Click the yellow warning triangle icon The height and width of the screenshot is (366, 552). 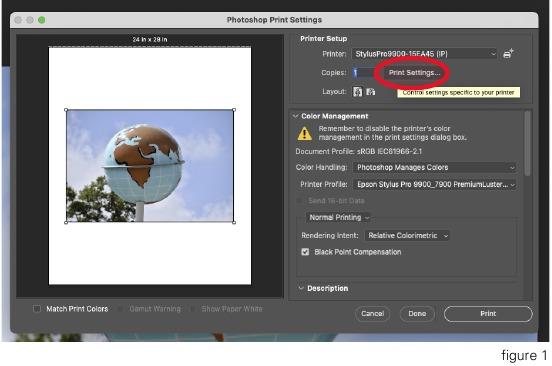[x=305, y=133]
